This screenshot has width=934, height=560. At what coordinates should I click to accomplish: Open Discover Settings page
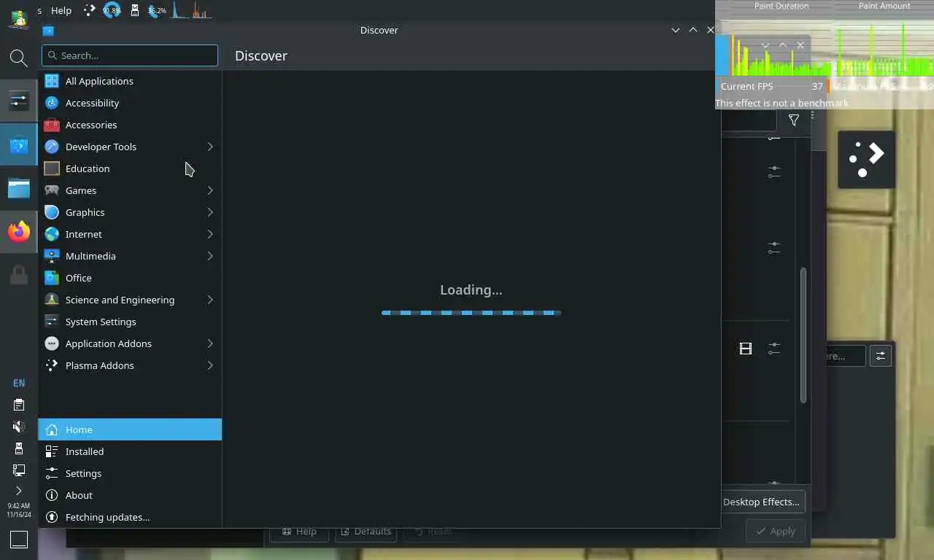(x=130, y=473)
